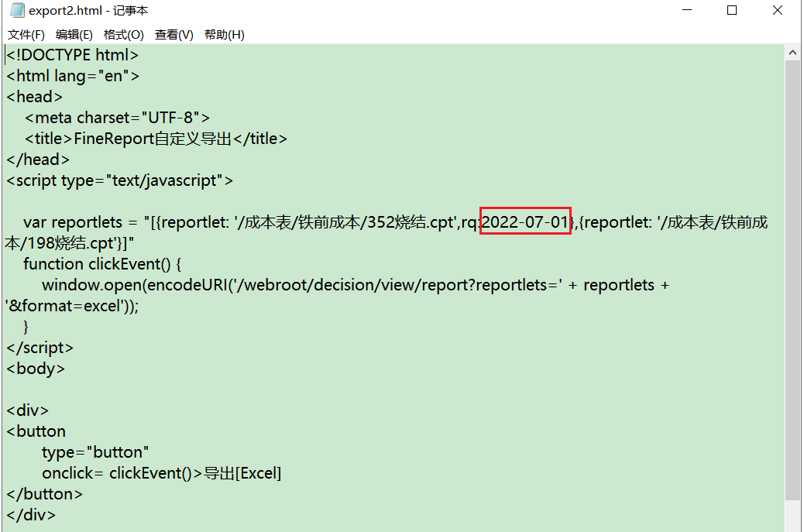This screenshot has width=804, height=532.
Task: Click the closing </button> tag
Action: [45, 494]
